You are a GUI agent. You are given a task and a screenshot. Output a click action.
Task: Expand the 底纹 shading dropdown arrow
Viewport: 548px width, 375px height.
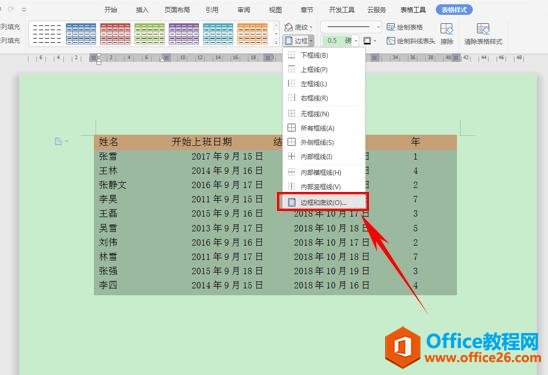coord(311,27)
